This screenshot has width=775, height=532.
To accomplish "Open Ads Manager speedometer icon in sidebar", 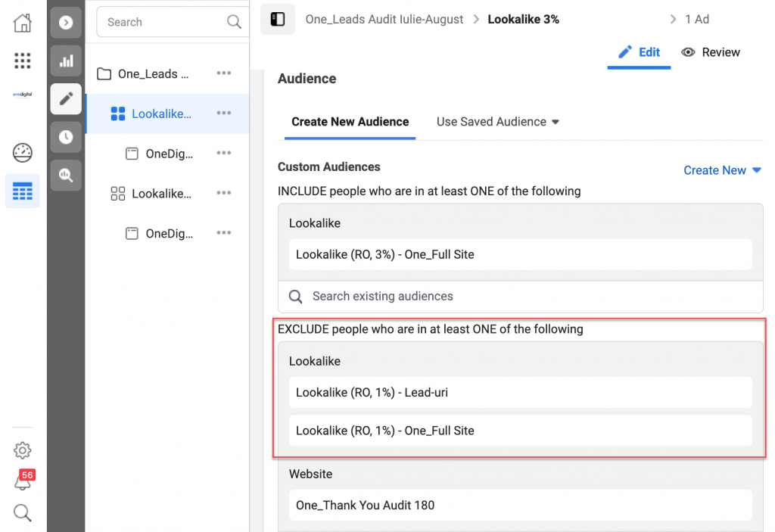I will click(x=22, y=152).
